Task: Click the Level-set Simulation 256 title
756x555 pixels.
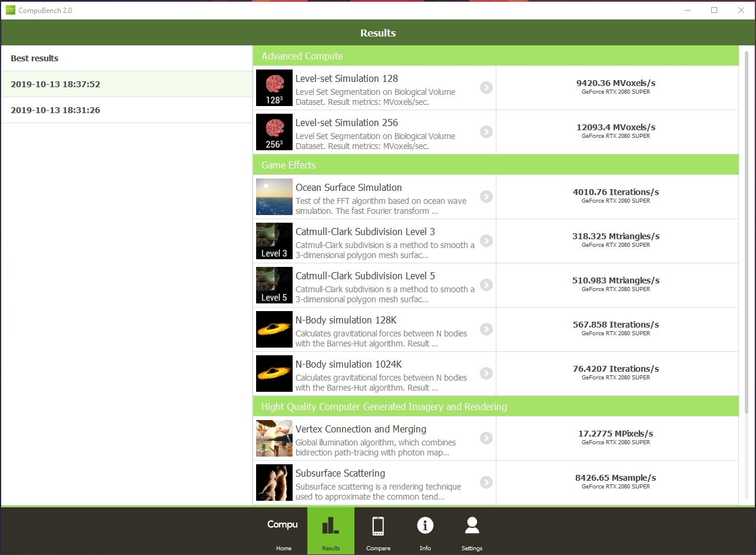Action: (x=347, y=123)
